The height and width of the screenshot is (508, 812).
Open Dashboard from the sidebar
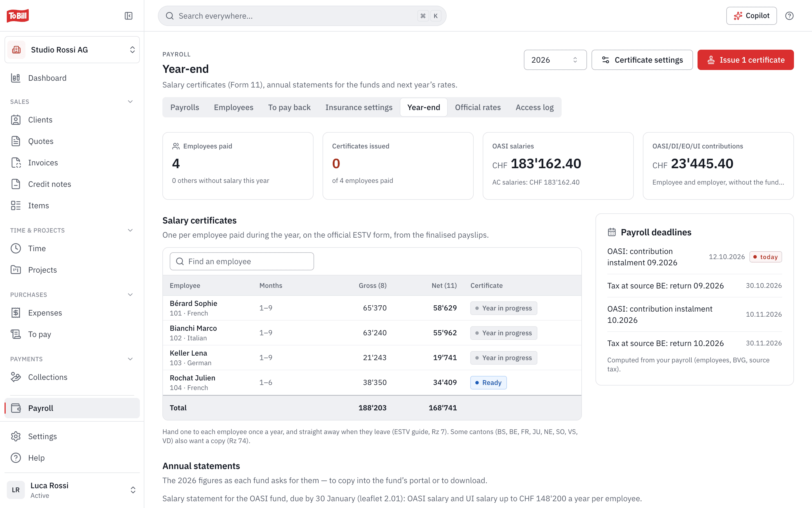pyautogui.click(x=72, y=78)
